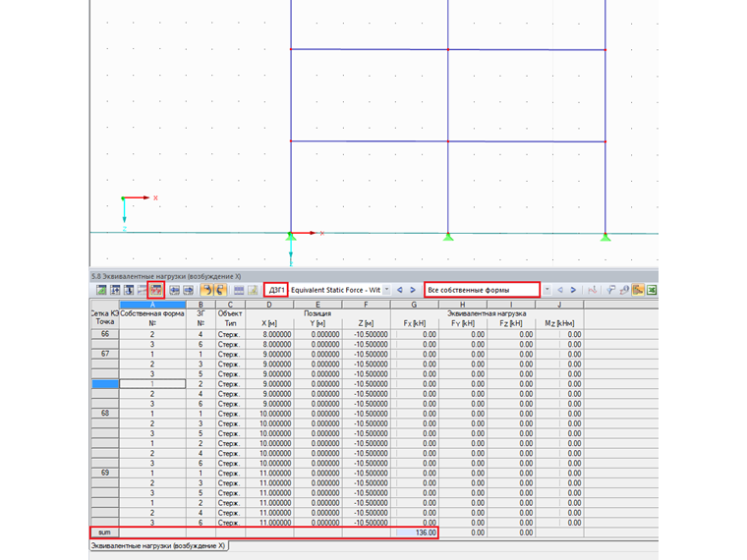747x560 pixels.
Task: Click the blue table grid toolbar icon
Action: pyautogui.click(x=239, y=290)
